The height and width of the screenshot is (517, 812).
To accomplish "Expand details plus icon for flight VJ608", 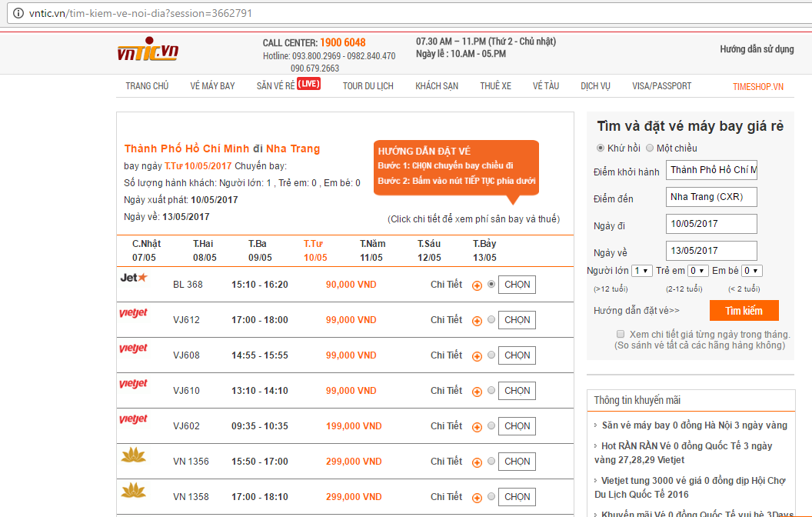I will pyautogui.click(x=477, y=356).
